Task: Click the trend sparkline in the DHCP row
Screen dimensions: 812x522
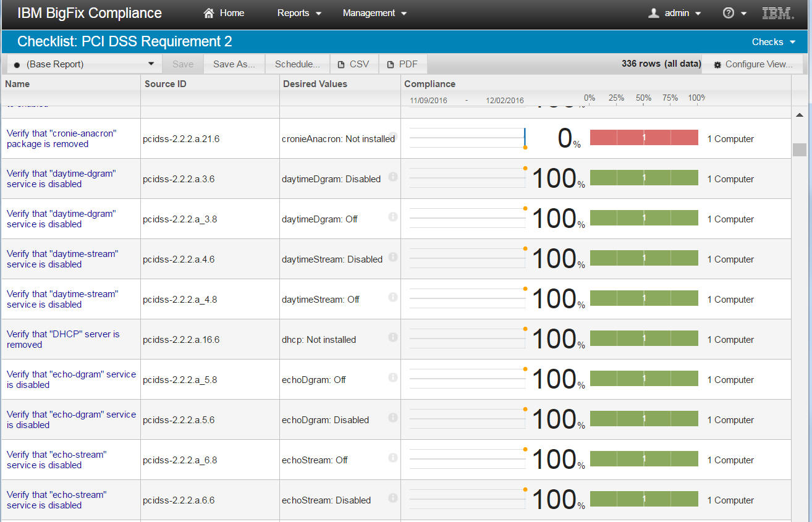Action: [468, 339]
